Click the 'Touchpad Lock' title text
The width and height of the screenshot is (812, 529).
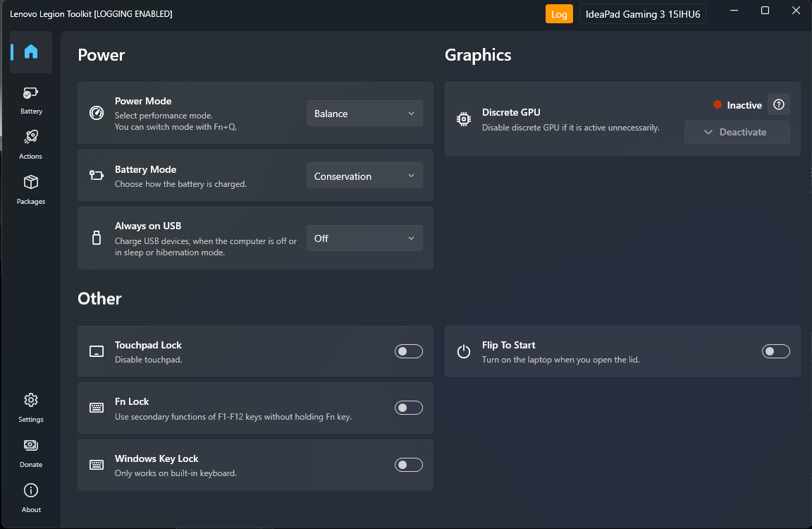pos(148,345)
